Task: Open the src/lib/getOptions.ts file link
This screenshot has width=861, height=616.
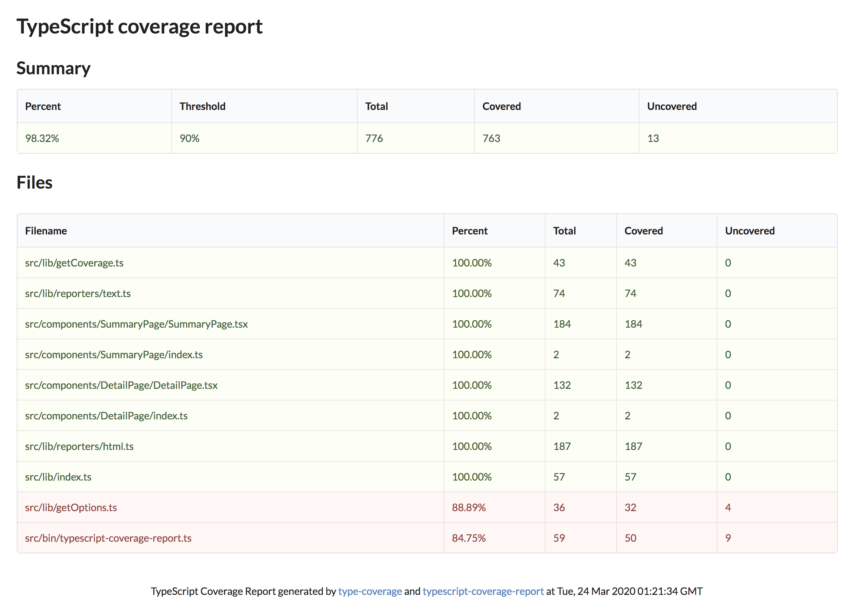Action: click(x=71, y=507)
